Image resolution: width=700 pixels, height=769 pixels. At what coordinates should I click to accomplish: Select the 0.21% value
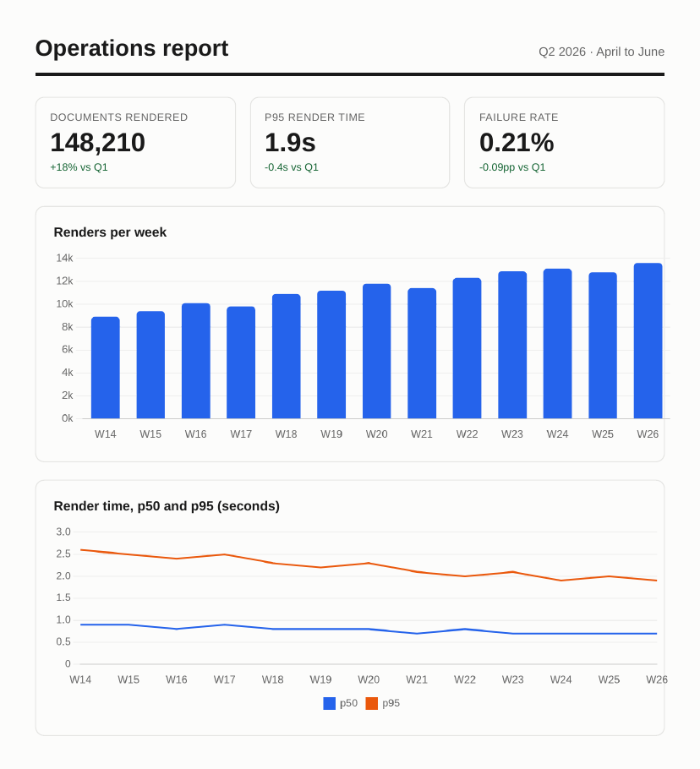517,143
